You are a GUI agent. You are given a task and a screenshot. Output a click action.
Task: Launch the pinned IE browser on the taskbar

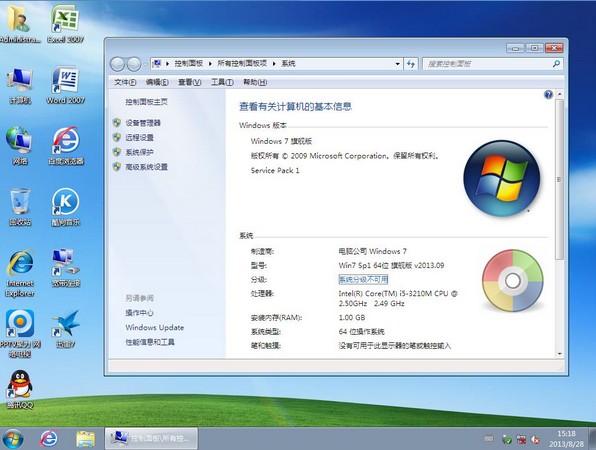click(x=49, y=439)
